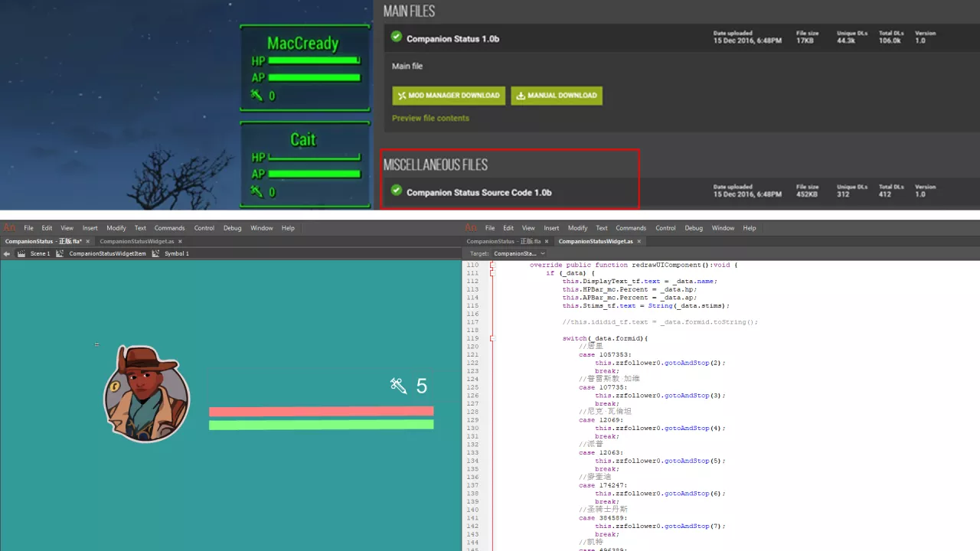Open Edit menu in right Animate window
The width and height of the screenshot is (980, 551).
coord(508,228)
